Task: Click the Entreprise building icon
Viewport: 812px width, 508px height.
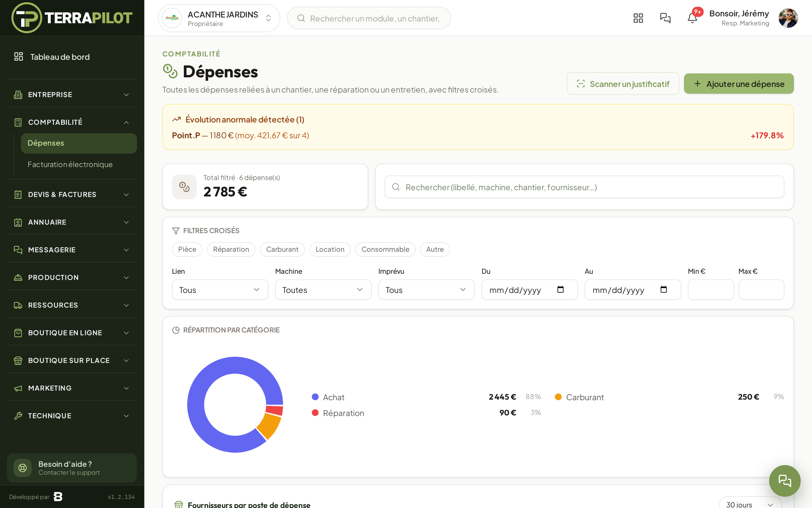Action: 18,95
